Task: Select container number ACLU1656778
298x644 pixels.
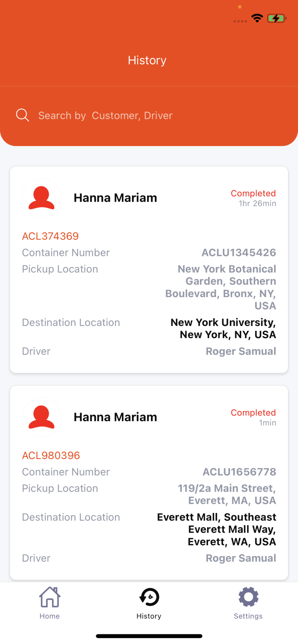Action: click(239, 472)
